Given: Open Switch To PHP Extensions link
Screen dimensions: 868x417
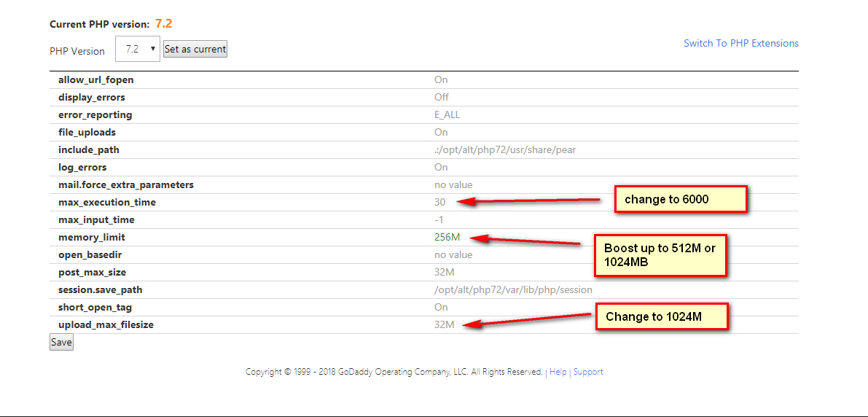Looking at the screenshot, I should point(740,43).
